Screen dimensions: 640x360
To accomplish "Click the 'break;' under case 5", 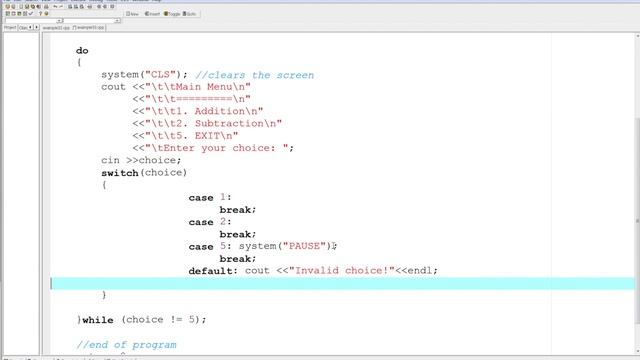I will (238, 259).
